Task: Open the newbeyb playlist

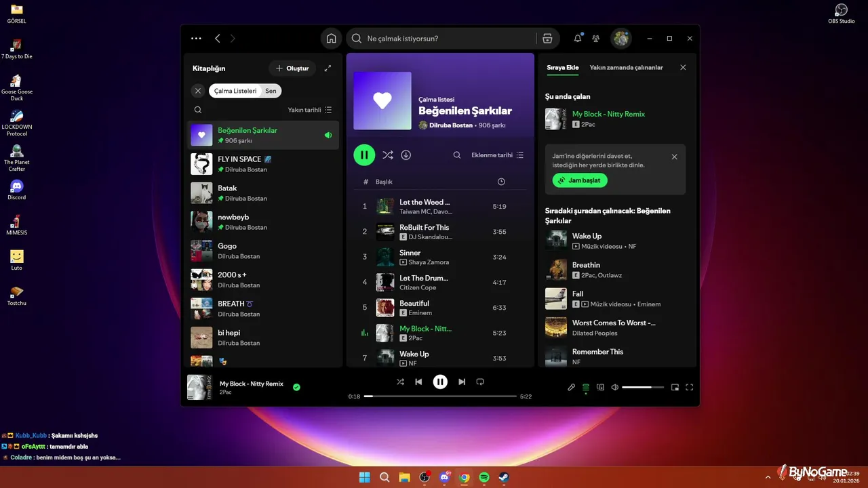Action: [x=263, y=222]
